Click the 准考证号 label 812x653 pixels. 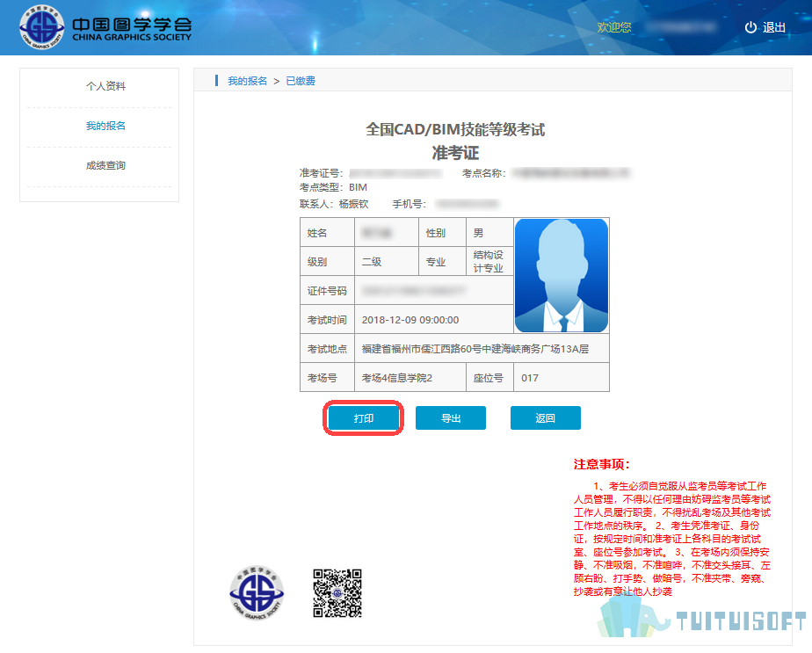click(321, 173)
